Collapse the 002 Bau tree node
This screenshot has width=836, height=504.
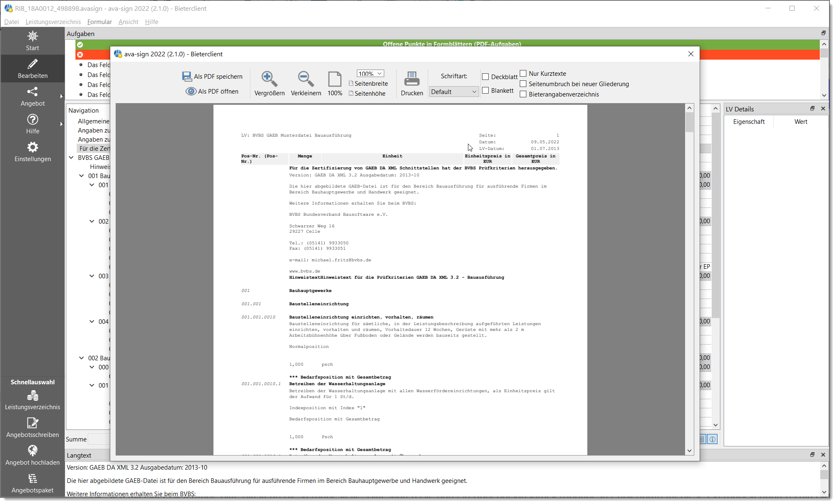(82, 358)
